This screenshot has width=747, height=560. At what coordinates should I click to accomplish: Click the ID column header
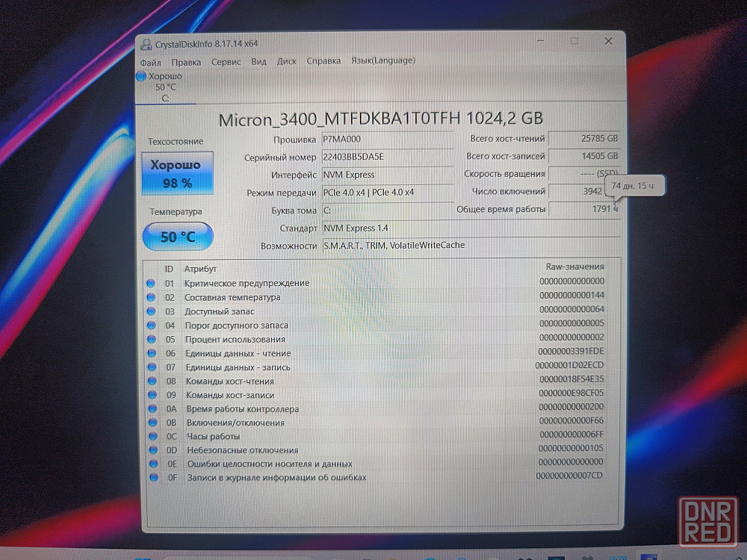tap(169, 269)
